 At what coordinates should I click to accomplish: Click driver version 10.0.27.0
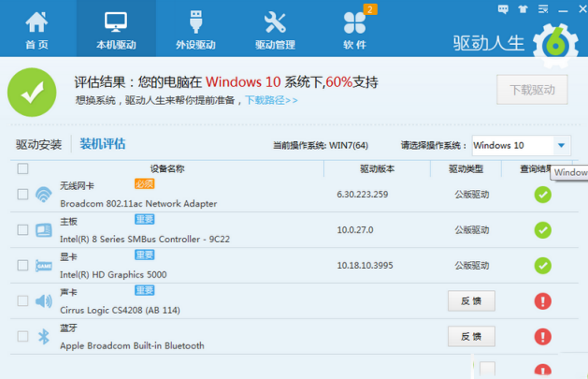pyautogui.click(x=355, y=230)
